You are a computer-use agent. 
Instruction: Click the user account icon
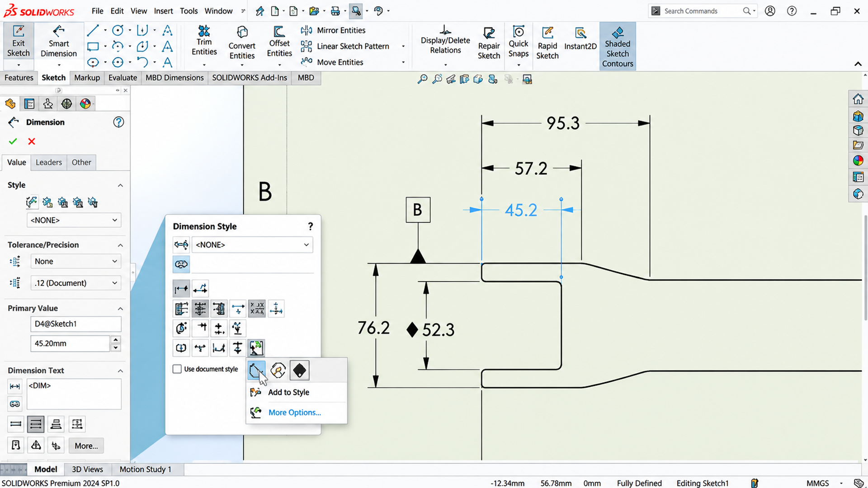(x=770, y=11)
